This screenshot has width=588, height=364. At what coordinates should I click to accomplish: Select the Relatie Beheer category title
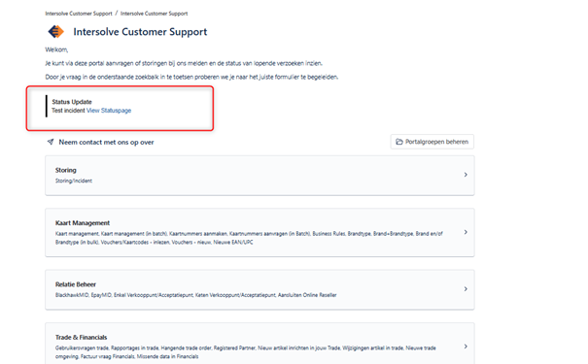point(76,284)
